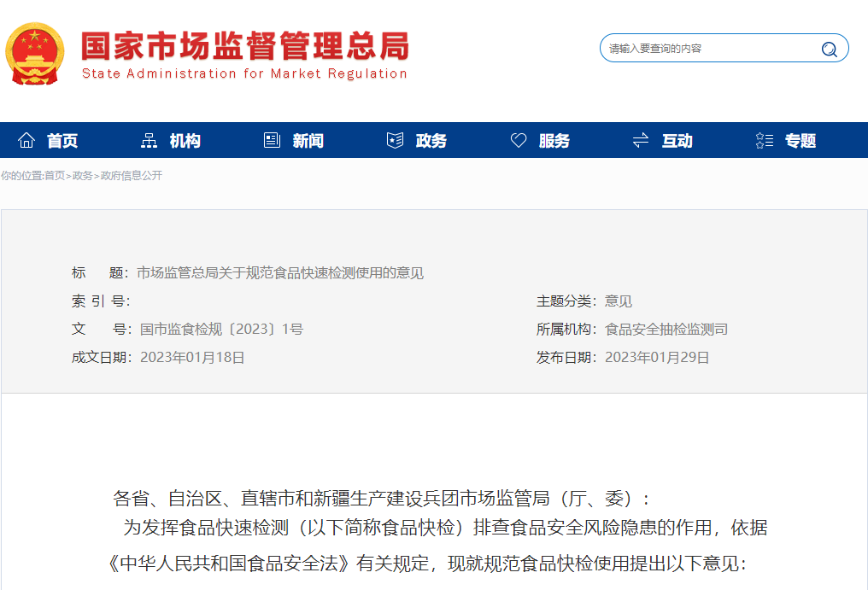The width and height of the screenshot is (868, 590).
Task: Click the 互动 two-way arrows icon
Action: pyautogui.click(x=641, y=141)
